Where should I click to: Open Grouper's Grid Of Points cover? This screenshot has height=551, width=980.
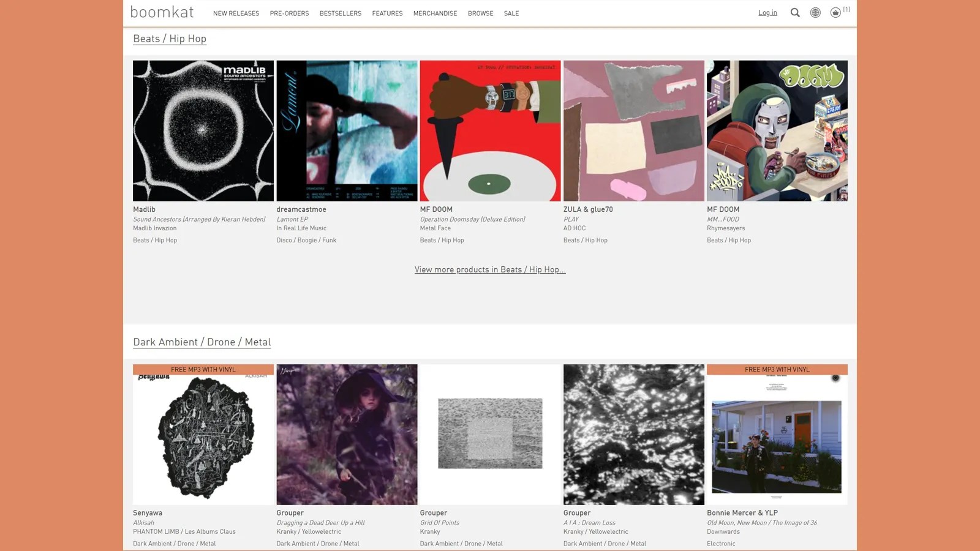[x=490, y=434]
